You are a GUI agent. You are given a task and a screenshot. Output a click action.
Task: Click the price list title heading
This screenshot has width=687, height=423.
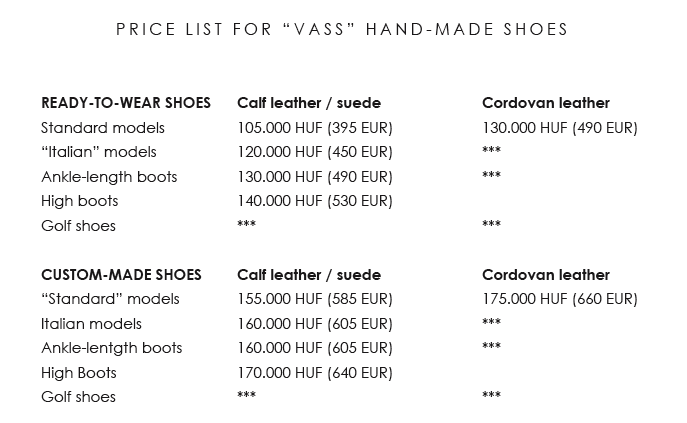click(x=342, y=29)
